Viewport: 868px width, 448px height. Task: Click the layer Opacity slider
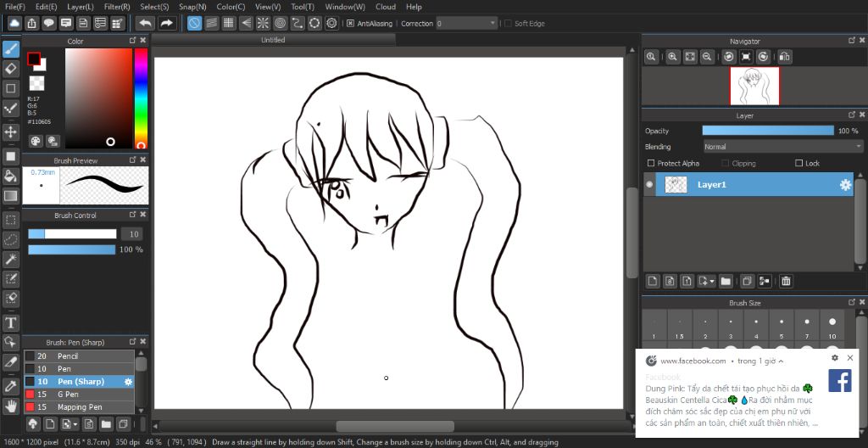768,131
